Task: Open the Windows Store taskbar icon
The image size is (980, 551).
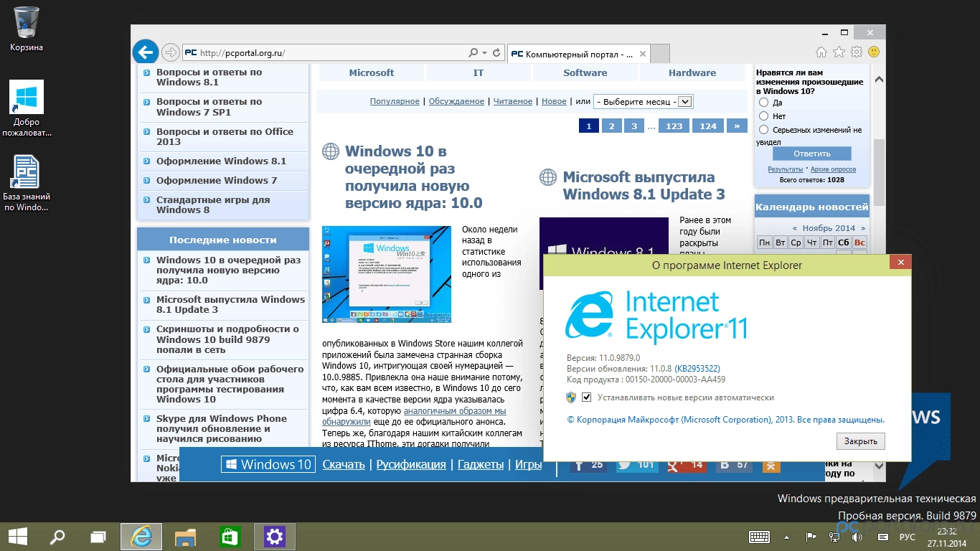Action: coord(230,537)
